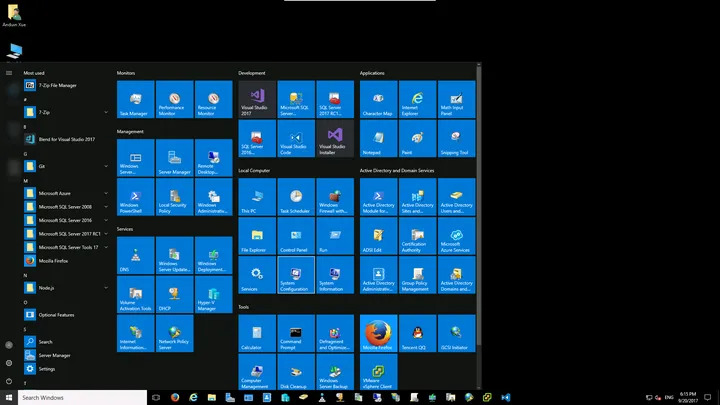Open the Notepad tile
The width and height of the screenshot is (720, 405).
pos(378,138)
